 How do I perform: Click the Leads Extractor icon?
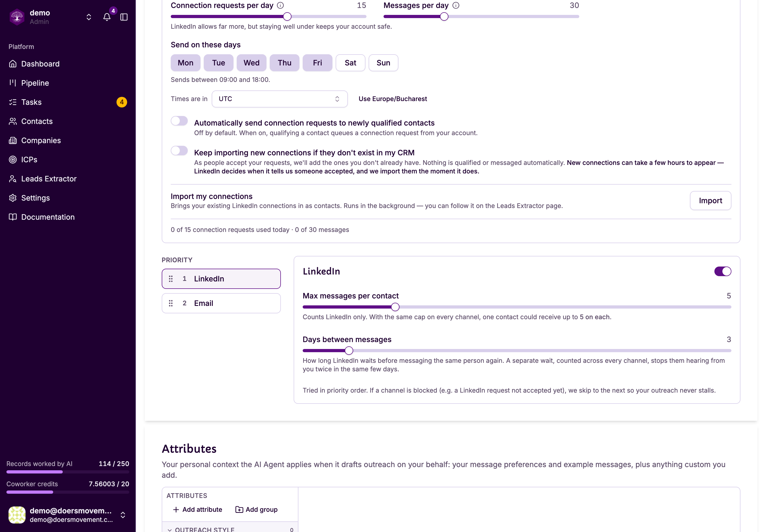(x=13, y=179)
